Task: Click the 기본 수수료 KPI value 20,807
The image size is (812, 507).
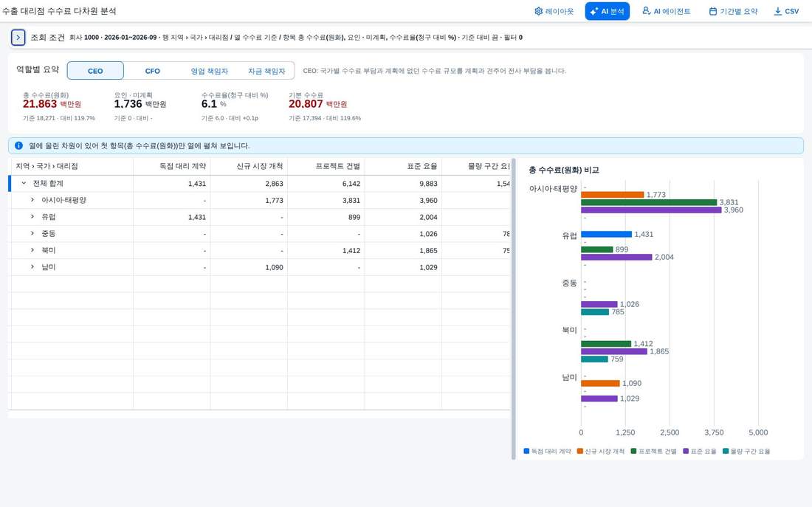Action: pyautogui.click(x=306, y=104)
